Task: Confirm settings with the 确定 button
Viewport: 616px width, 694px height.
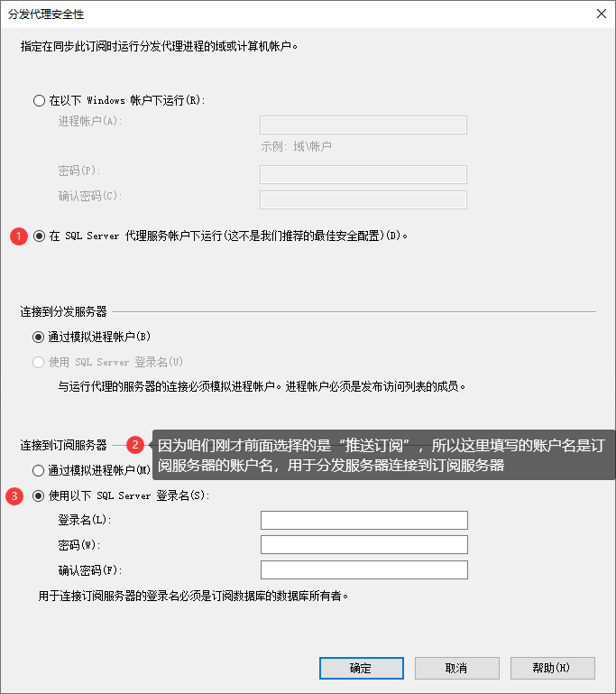Action: [362, 669]
